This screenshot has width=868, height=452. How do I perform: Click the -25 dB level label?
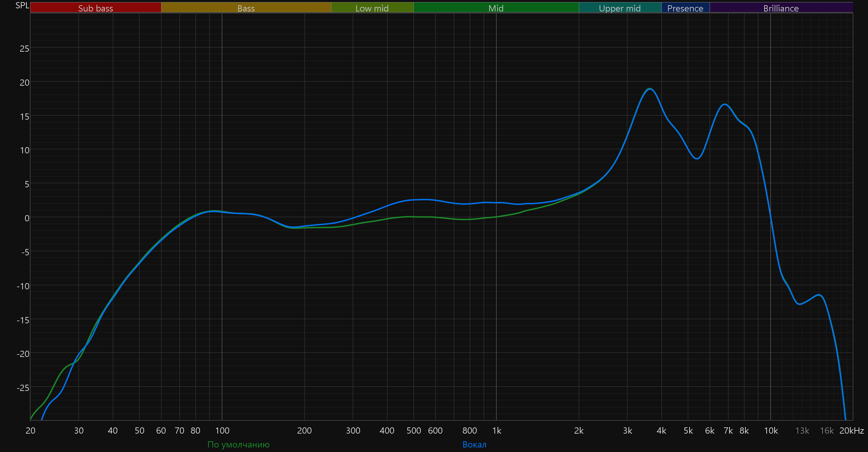(x=23, y=388)
